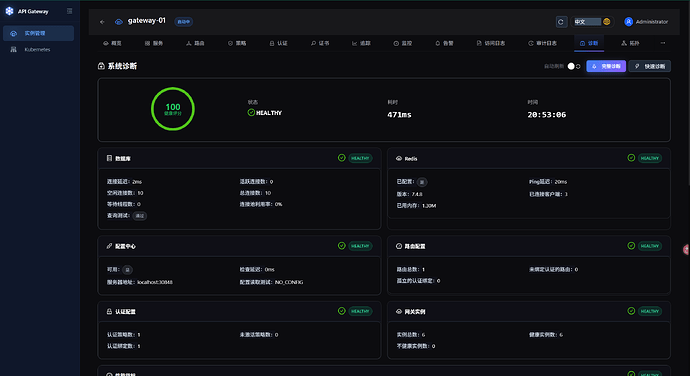
Task: Switch to the 追踪 tab
Action: [x=361, y=43]
